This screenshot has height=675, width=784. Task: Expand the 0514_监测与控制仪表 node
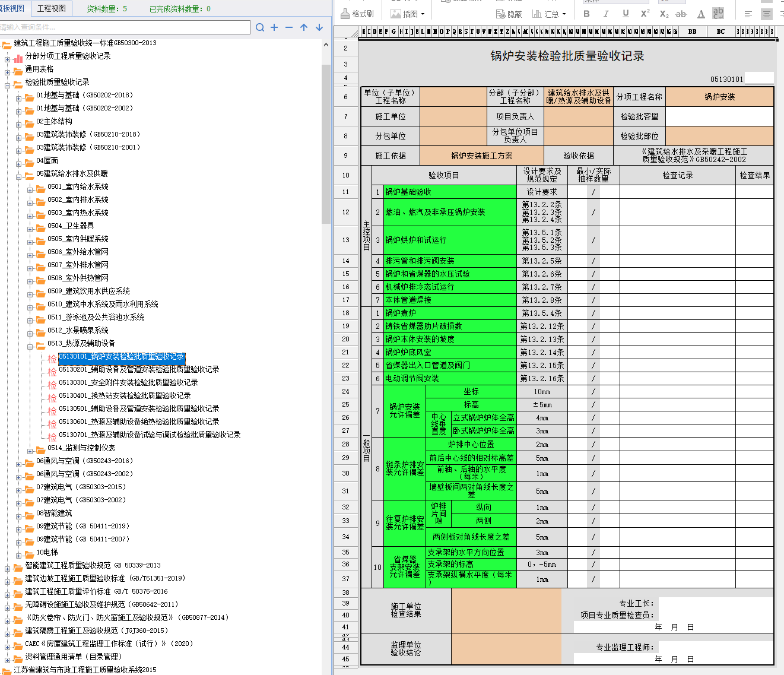coord(30,450)
